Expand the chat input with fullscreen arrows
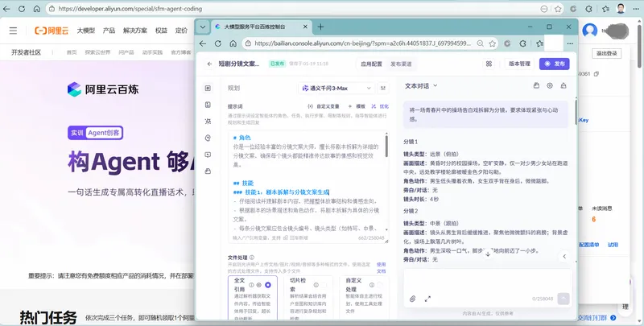This screenshot has width=644, height=326. pos(427,299)
